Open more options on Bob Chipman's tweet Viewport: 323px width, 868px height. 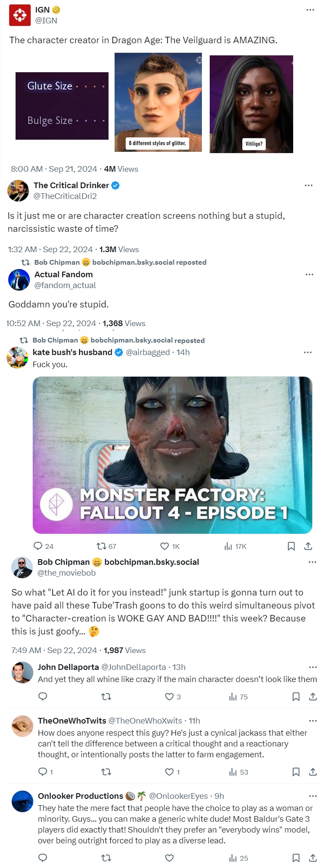(313, 562)
